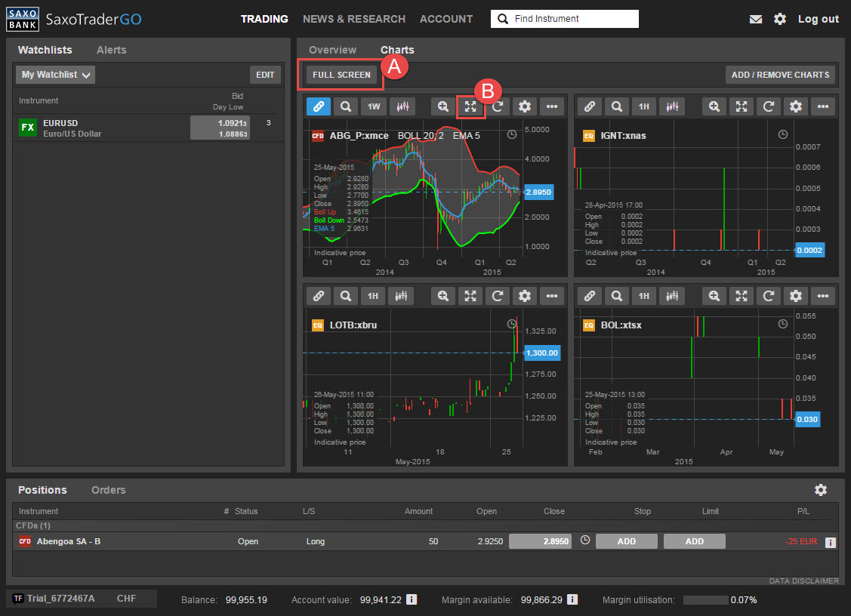Viewport: 851px width, 616px height.
Task: Open Positions panel settings gear
Action: coord(821,490)
